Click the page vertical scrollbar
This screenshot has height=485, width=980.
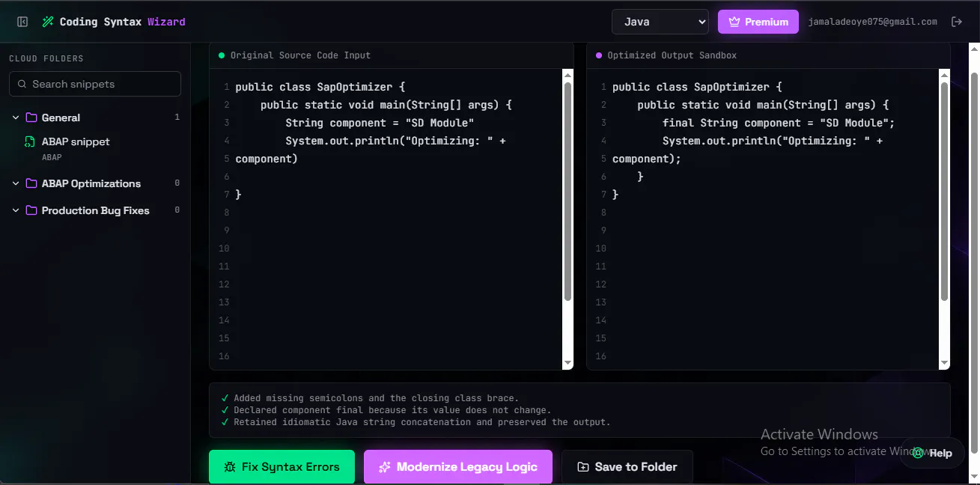974,262
